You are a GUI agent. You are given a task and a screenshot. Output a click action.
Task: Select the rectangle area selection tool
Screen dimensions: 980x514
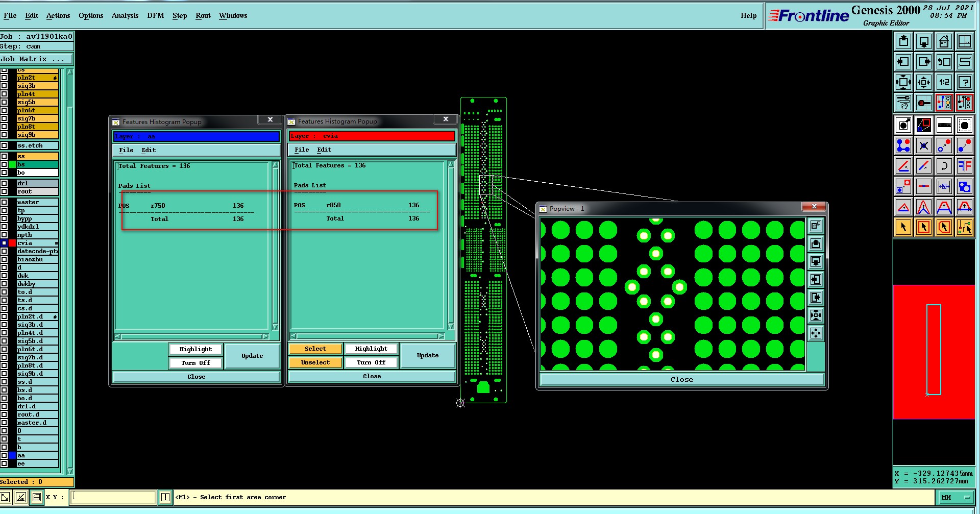click(x=924, y=227)
